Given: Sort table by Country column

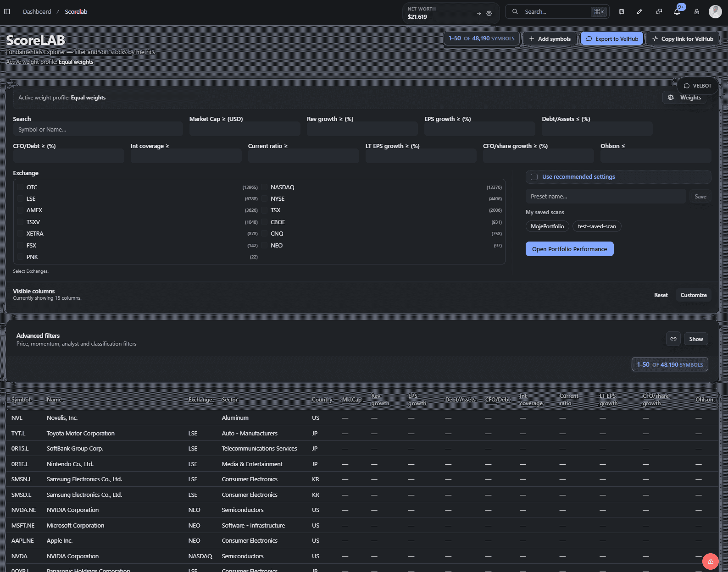Looking at the screenshot, I should click(322, 400).
